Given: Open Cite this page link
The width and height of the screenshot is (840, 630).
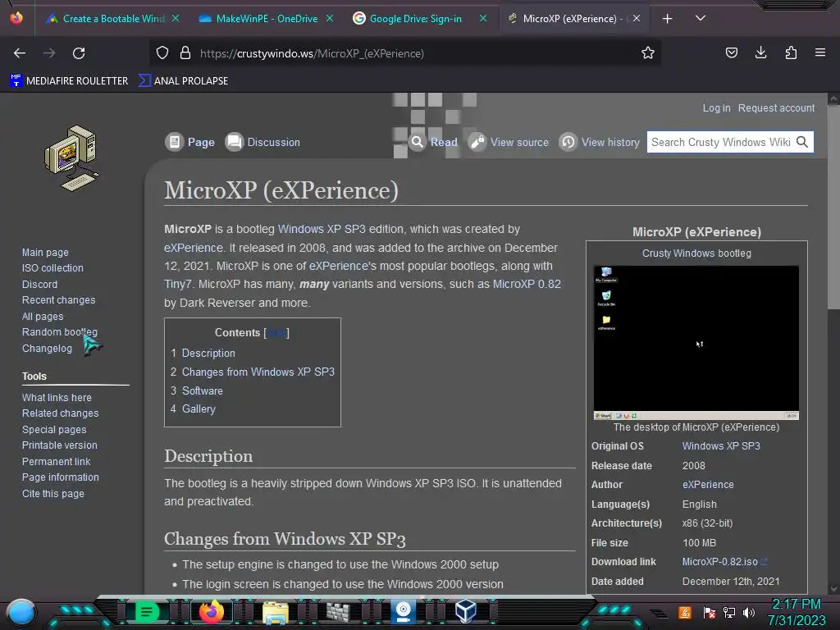Looking at the screenshot, I should (53, 493).
